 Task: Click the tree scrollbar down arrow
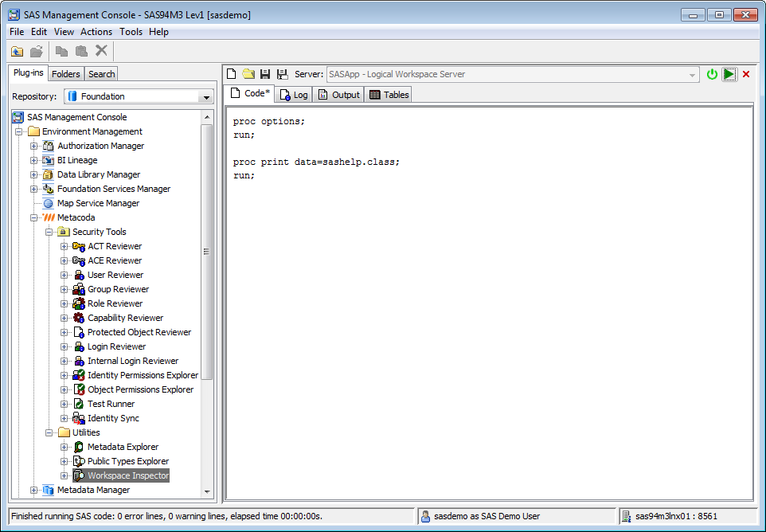pos(207,492)
